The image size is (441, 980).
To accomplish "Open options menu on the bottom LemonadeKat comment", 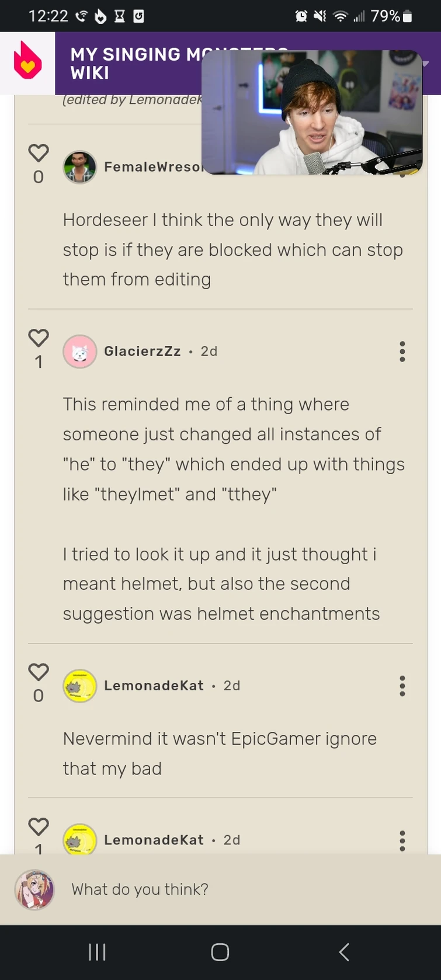I will [402, 840].
